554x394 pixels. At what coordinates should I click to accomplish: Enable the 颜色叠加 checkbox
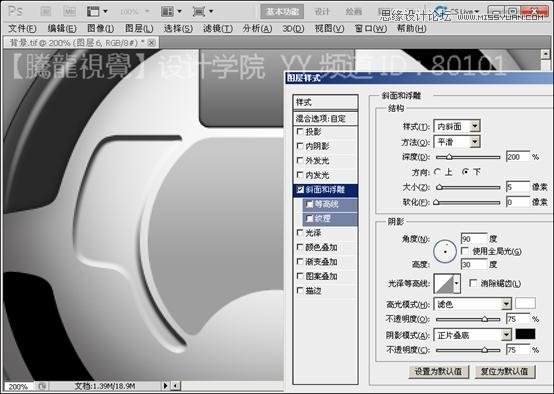pos(300,247)
